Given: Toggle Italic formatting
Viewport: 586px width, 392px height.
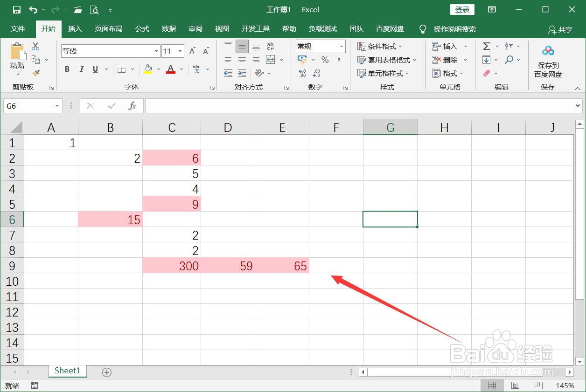Looking at the screenshot, I should pyautogui.click(x=82, y=69).
